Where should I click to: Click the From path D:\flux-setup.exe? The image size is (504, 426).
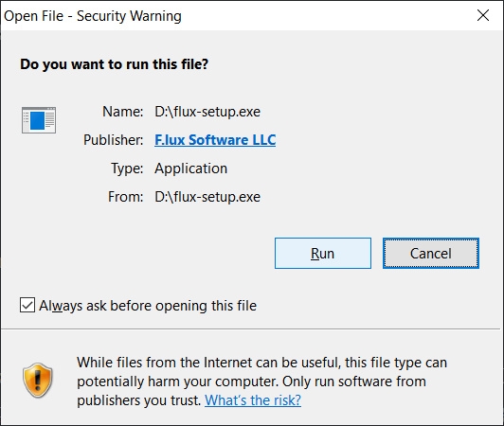point(207,197)
